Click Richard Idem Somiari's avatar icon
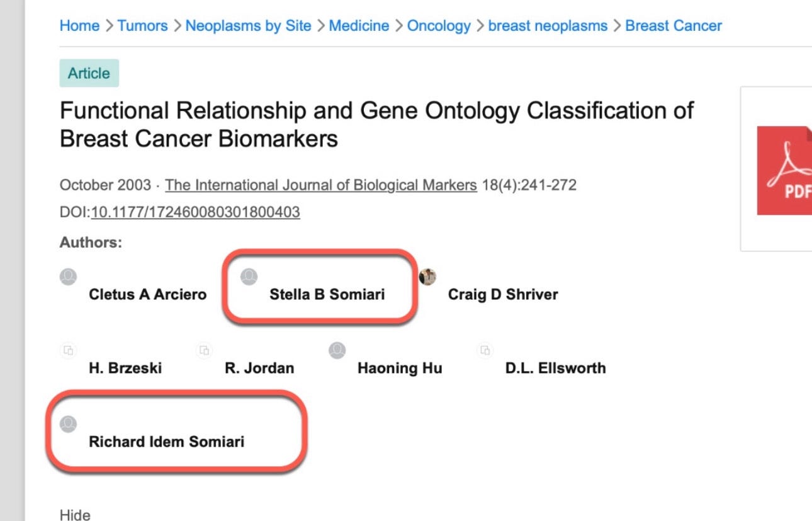812x521 pixels. tap(68, 424)
